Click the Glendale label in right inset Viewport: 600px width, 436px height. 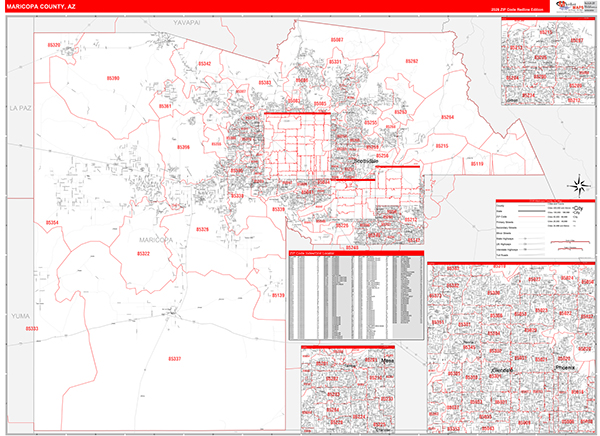(x=502, y=371)
